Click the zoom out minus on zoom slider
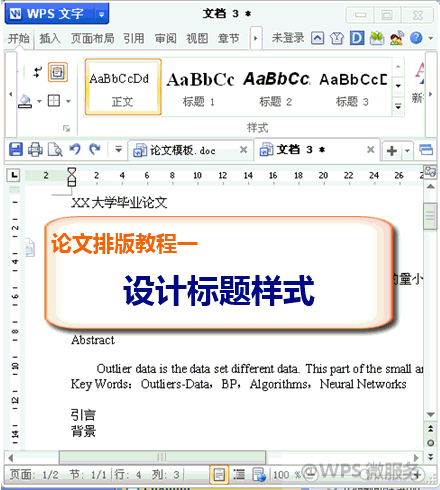The width and height of the screenshot is (440, 490). click(x=310, y=474)
